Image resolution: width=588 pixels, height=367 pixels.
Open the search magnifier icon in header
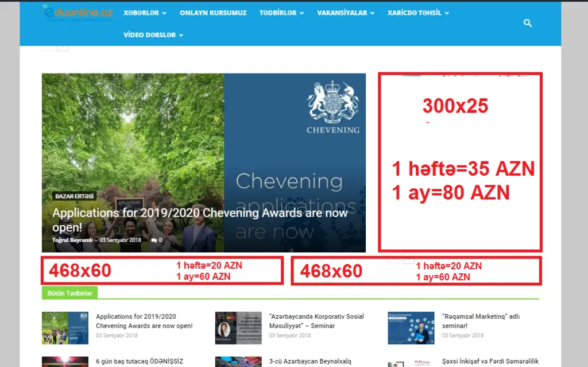(x=528, y=24)
